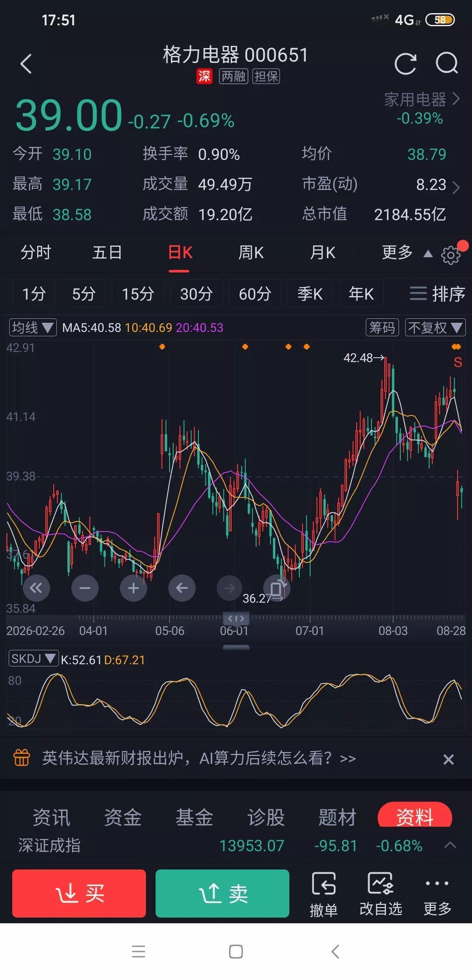Image resolution: width=472 pixels, height=980 pixels.
Task: Open chart settings gear icon
Action: [451, 255]
